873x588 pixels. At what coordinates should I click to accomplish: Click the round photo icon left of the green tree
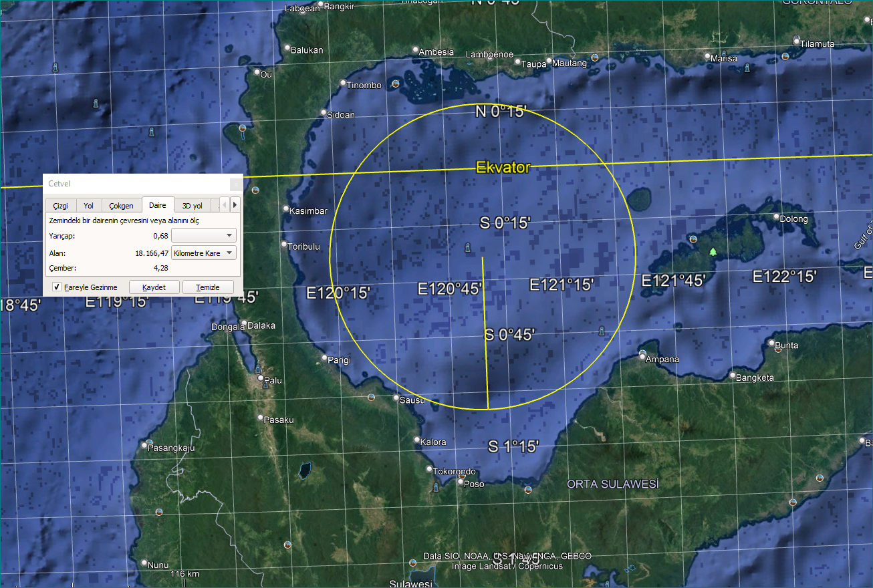point(693,239)
